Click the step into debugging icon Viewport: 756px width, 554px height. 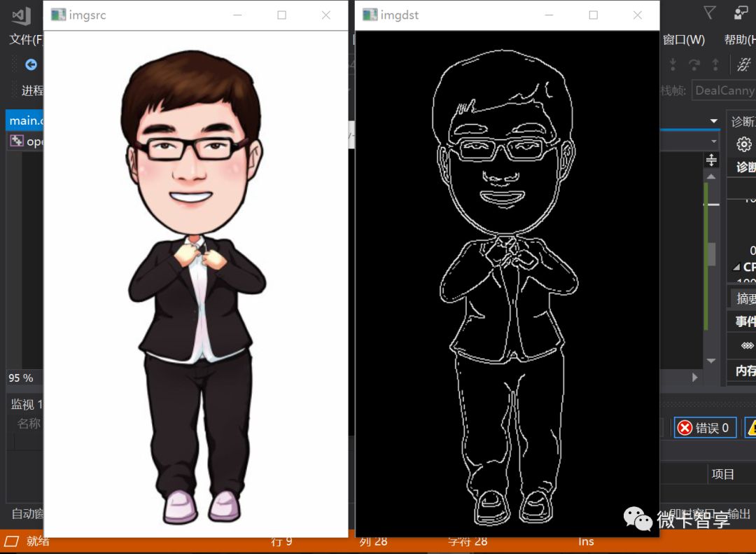pos(672,64)
